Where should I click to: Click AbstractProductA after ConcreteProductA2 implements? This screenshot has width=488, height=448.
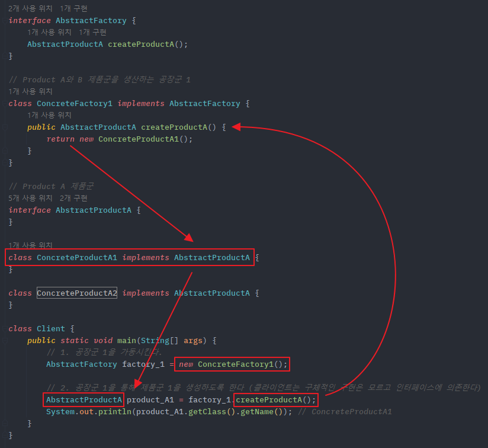(211, 293)
